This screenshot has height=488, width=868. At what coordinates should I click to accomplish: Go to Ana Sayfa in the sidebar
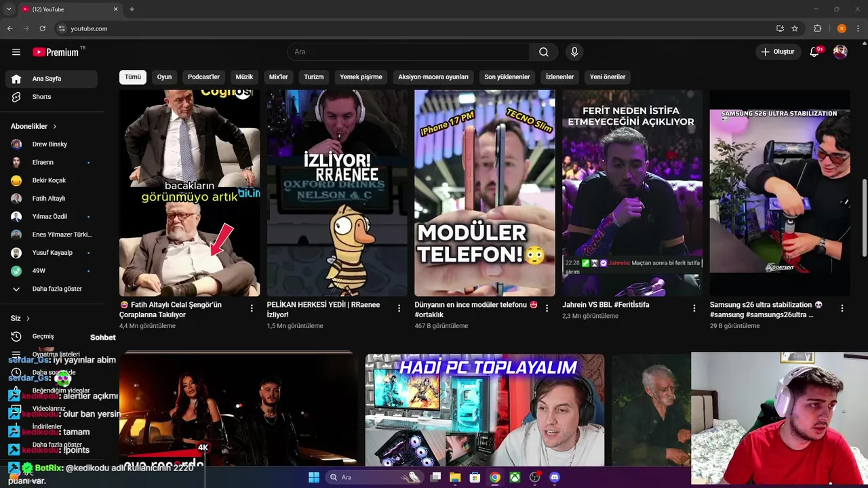coord(52,79)
